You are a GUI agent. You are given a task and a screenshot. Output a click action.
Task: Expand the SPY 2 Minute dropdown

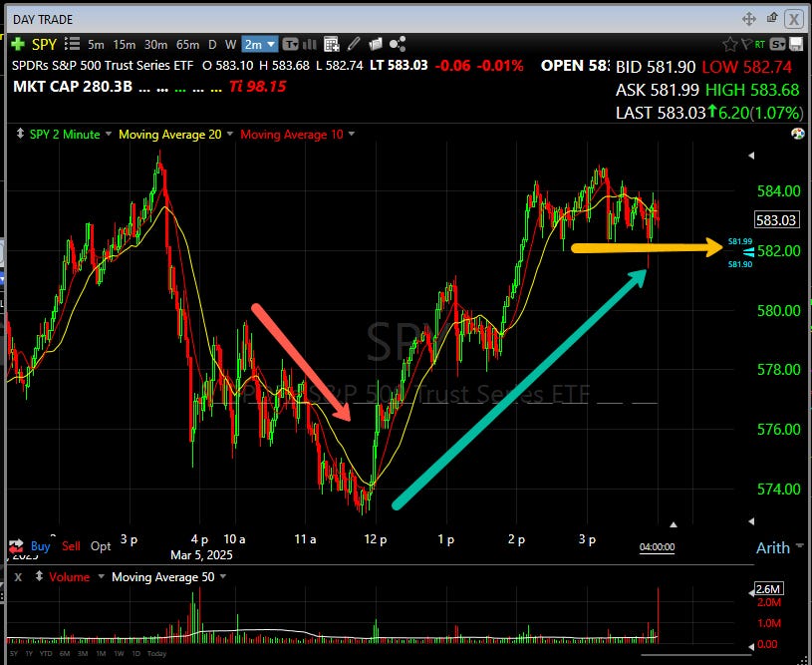click(109, 134)
